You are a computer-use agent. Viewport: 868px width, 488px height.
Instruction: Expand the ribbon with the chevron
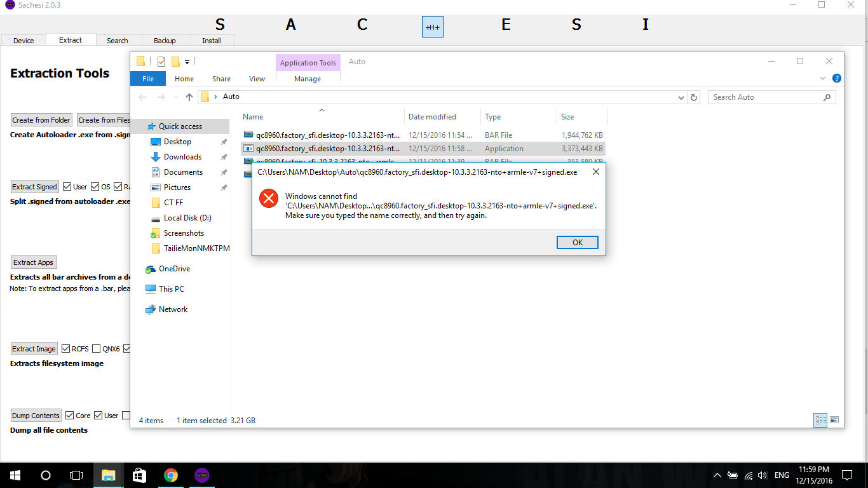pos(823,79)
